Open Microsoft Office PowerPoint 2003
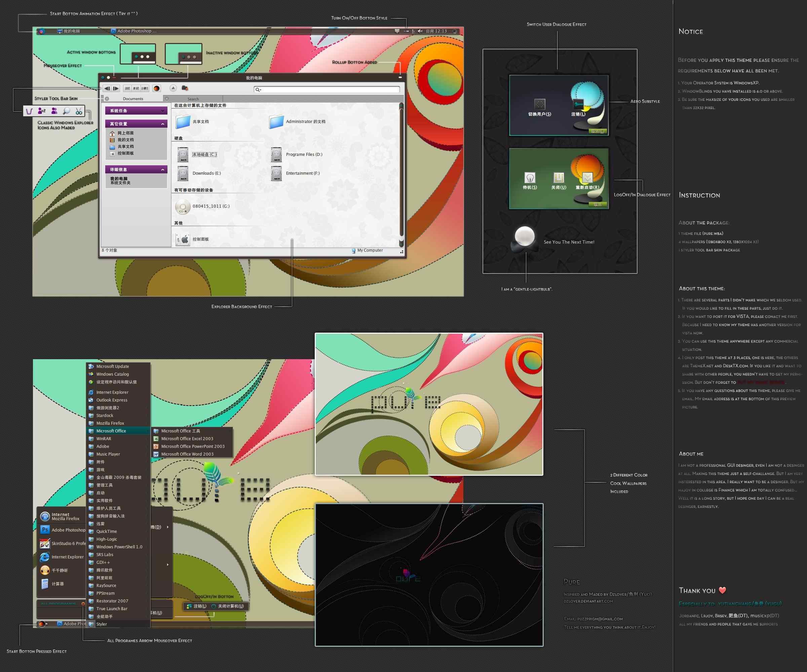807x672 pixels. [192, 446]
